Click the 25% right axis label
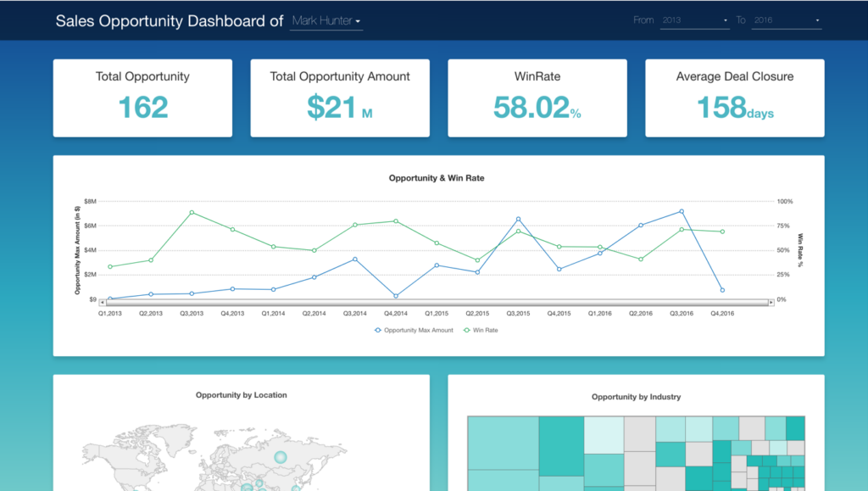 [783, 275]
